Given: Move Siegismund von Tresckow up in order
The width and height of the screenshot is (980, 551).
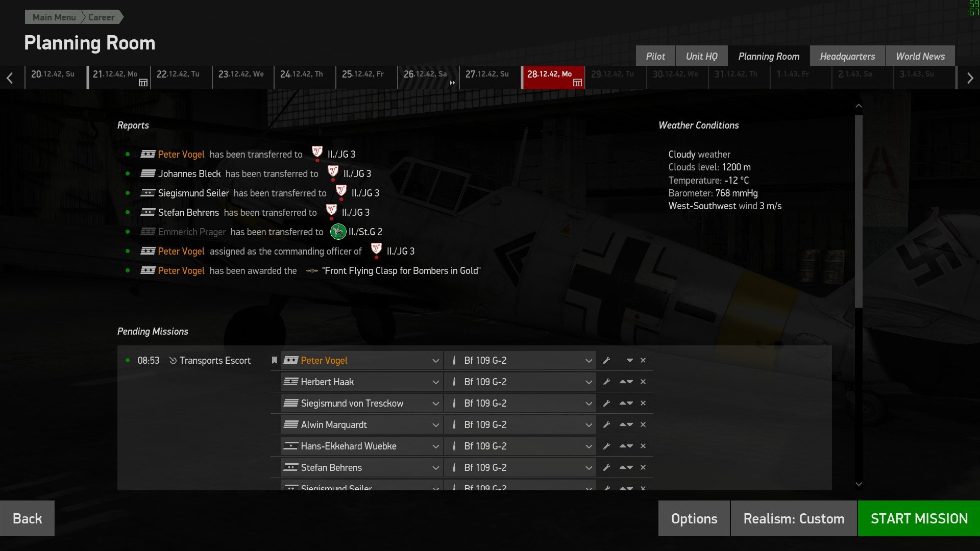Looking at the screenshot, I should [622, 404].
